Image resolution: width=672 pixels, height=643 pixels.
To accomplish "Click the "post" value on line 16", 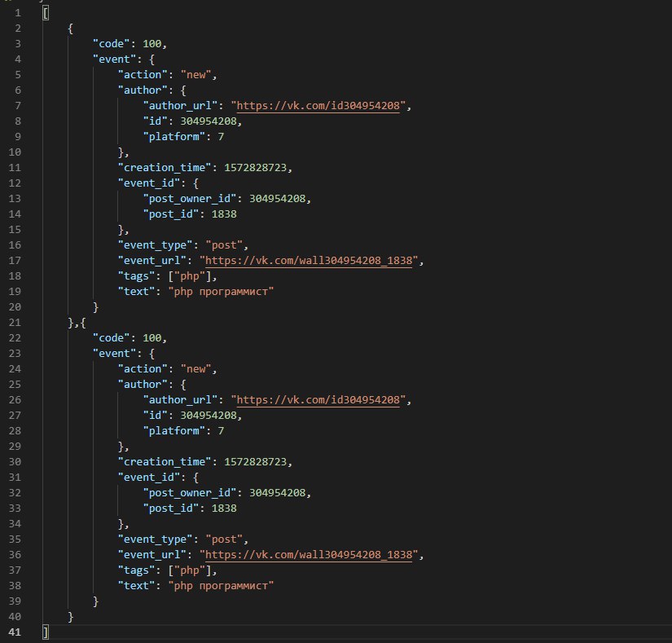I will (x=224, y=245).
